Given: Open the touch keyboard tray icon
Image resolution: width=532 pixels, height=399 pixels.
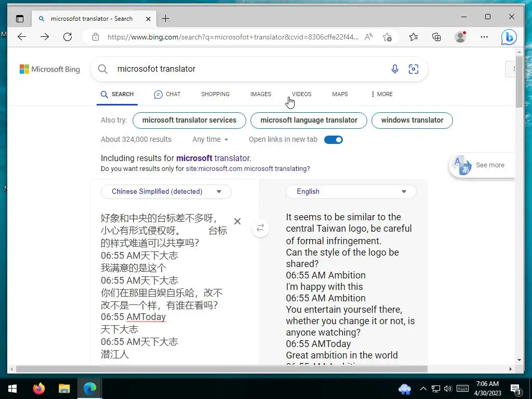Looking at the screenshot, I should pos(462,389).
